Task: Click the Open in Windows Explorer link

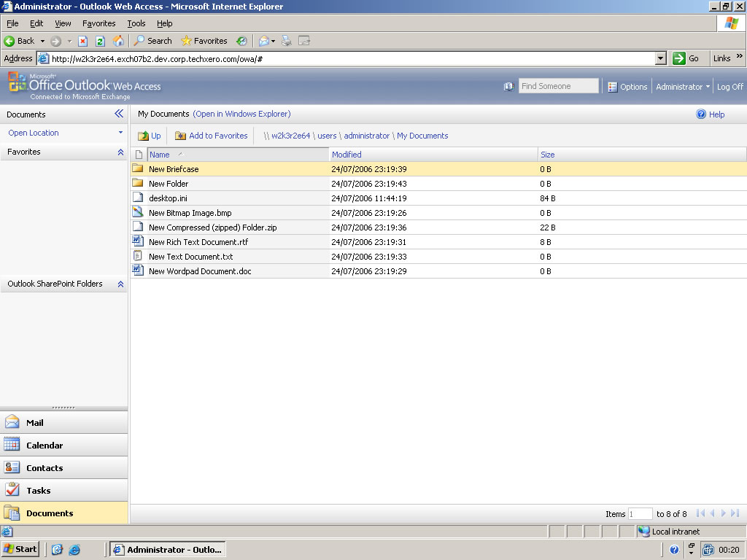Action: tap(241, 114)
